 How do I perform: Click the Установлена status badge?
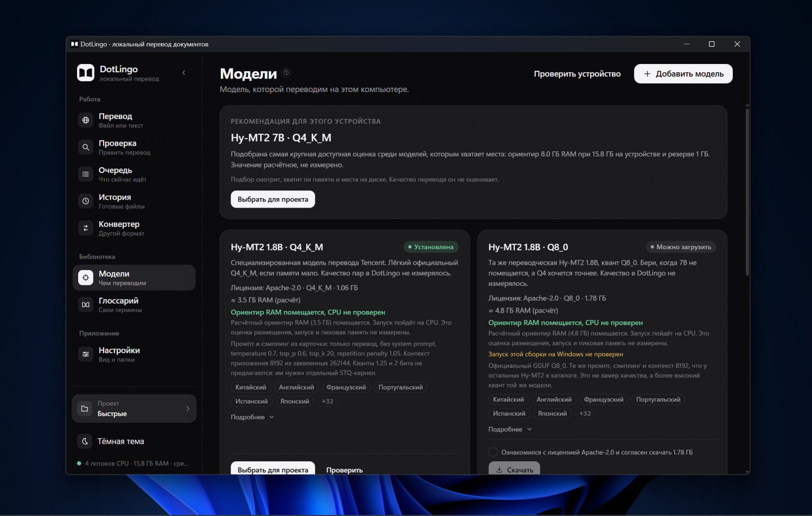coord(430,247)
